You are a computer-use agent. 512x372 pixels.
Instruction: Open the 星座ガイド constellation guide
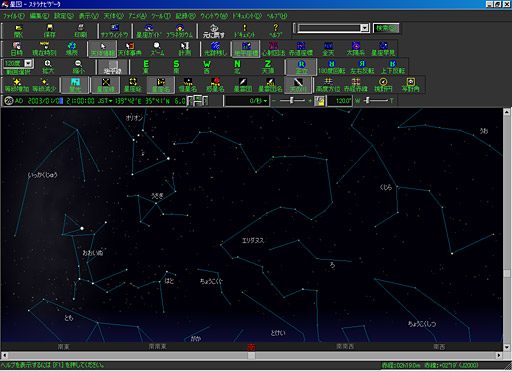[x=149, y=31]
